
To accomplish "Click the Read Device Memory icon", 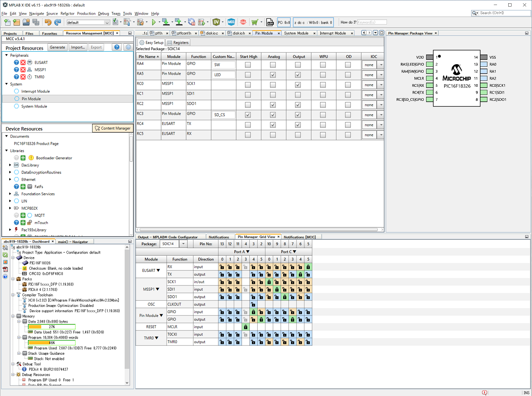I will pos(178,22).
